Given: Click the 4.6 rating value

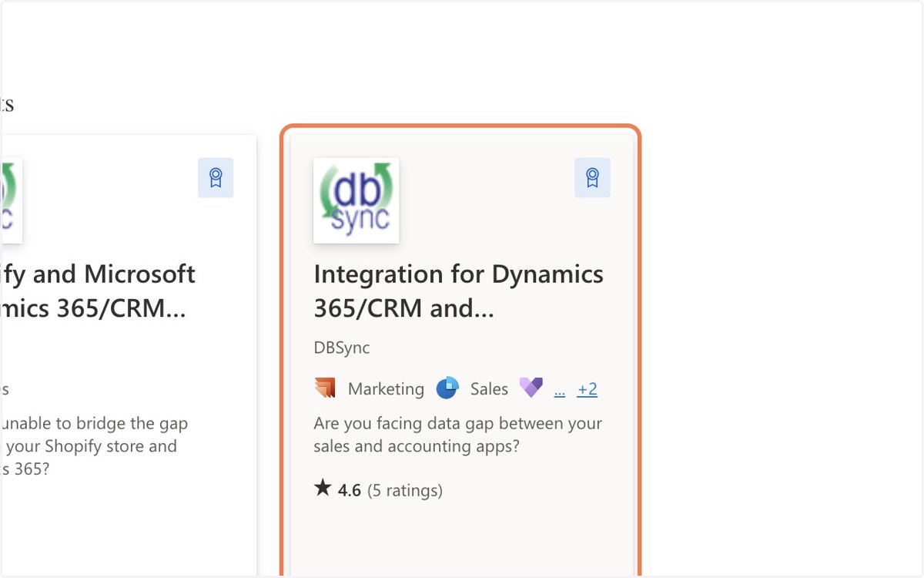Looking at the screenshot, I should pos(350,490).
